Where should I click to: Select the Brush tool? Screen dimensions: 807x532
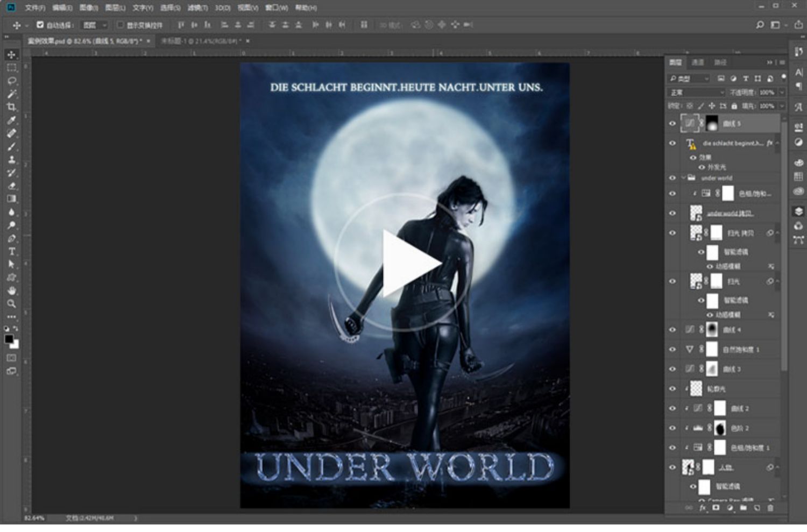[x=11, y=146]
